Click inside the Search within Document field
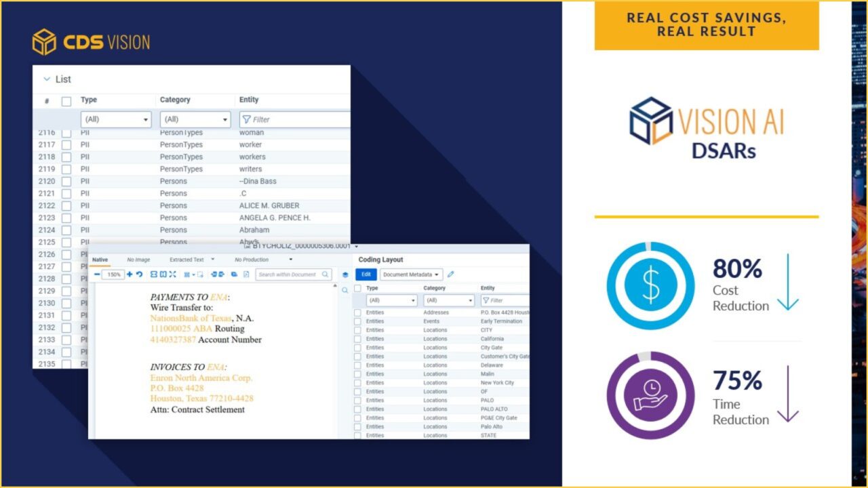The image size is (868, 488). [292, 274]
